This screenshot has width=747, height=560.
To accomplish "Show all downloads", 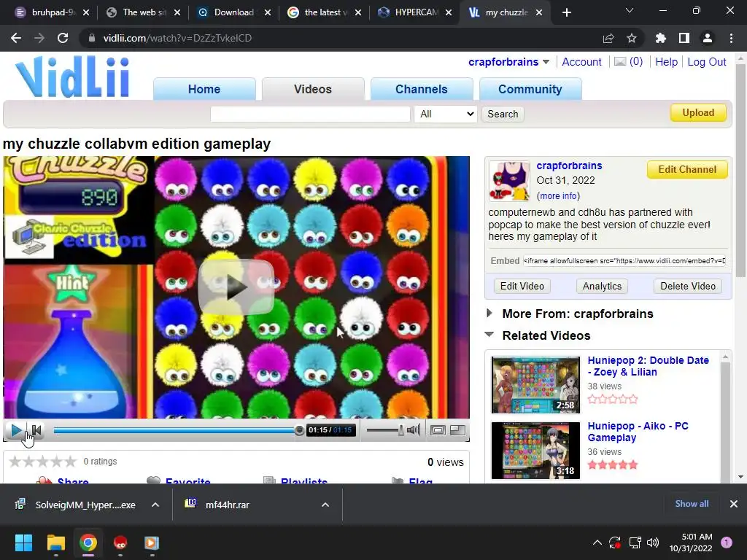I will [692, 504].
